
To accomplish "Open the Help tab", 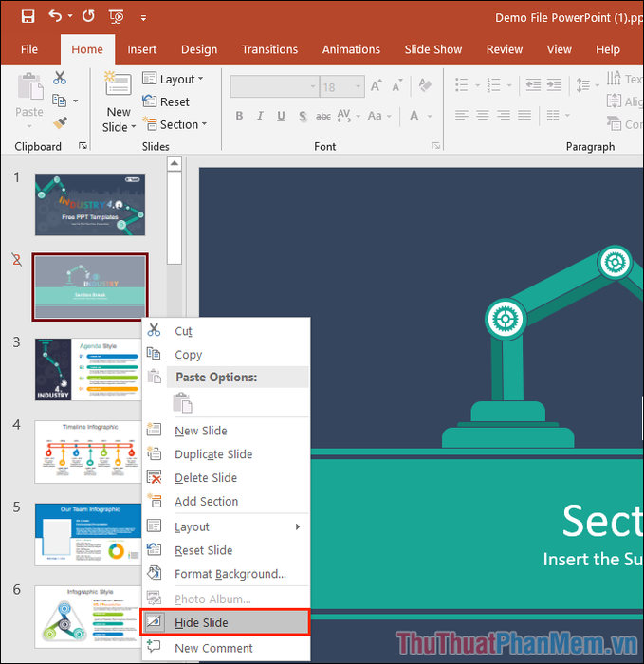I will click(x=608, y=49).
